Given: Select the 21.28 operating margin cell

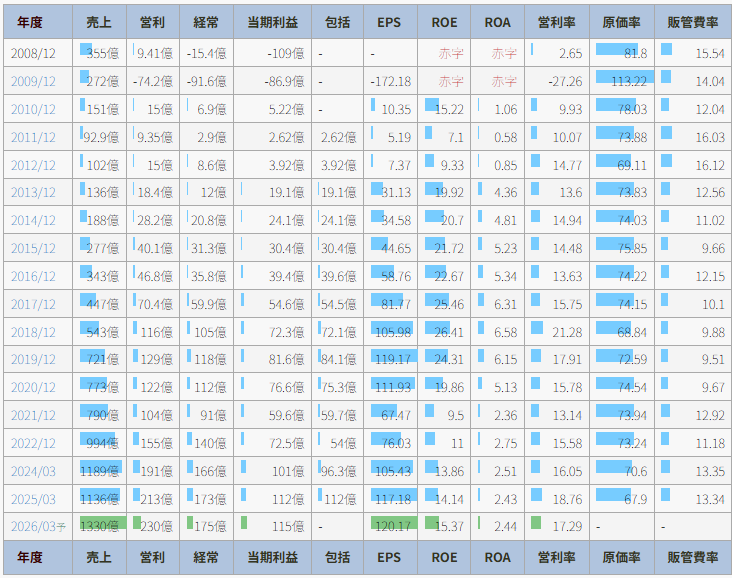Looking at the screenshot, I should tap(557, 332).
